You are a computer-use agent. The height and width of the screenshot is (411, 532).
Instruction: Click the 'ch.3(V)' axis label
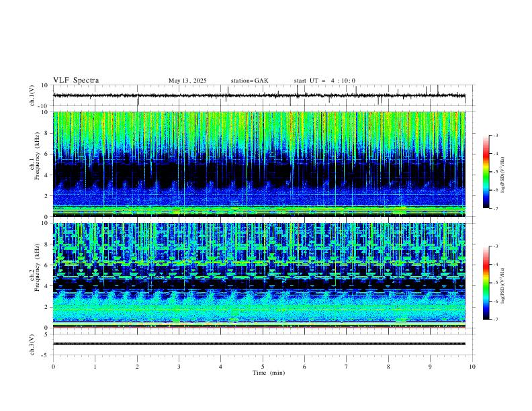(x=32, y=345)
